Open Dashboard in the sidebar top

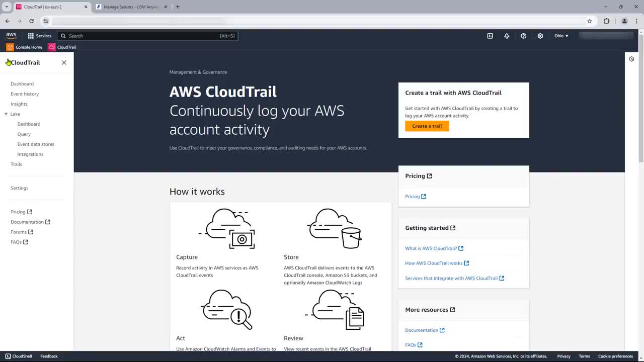22,84
